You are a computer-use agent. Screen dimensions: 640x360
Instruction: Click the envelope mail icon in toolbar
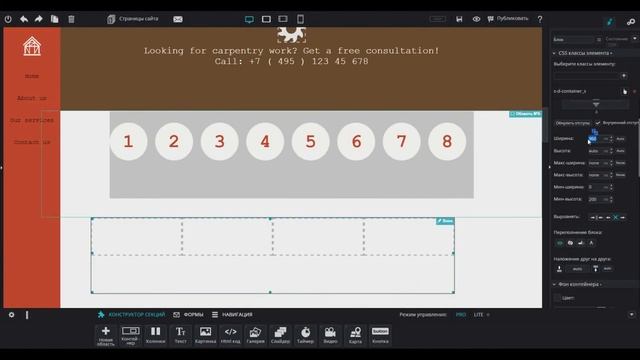click(178, 19)
